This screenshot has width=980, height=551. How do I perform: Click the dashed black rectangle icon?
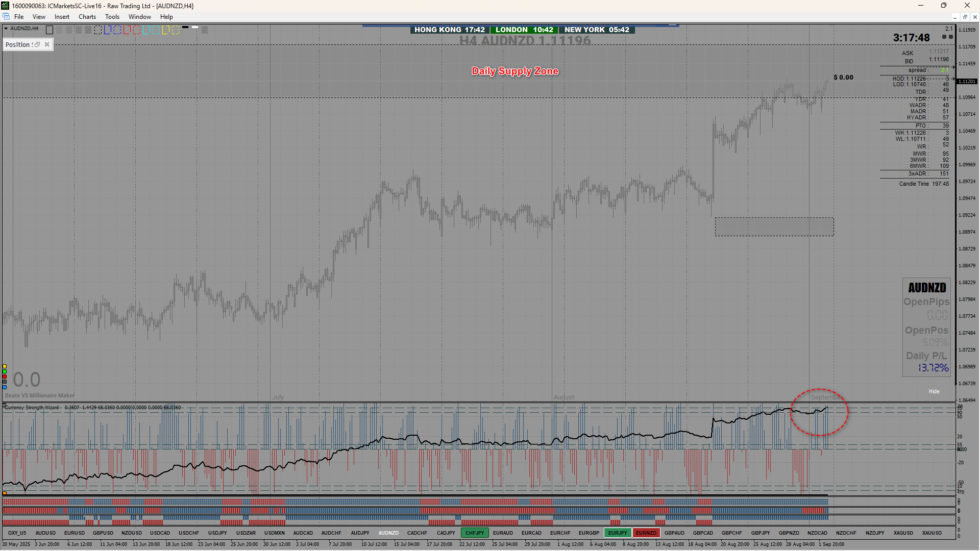pos(97,30)
